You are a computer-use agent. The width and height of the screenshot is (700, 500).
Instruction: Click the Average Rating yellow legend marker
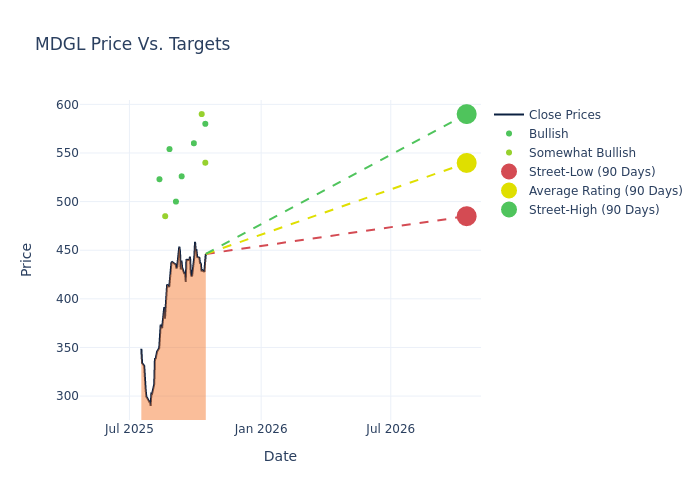509,191
